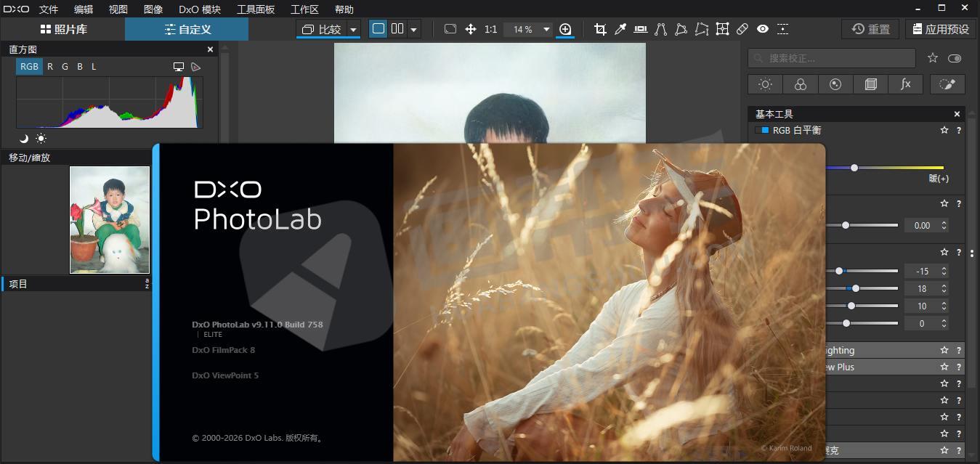Image resolution: width=980 pixels, height=464 pixels.
Task: Open the 工具面板 menu
Action: click(256, 9)
